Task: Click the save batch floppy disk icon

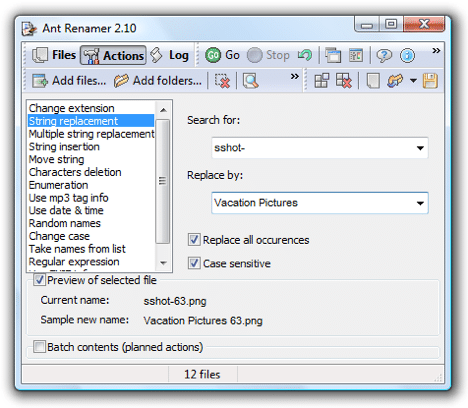Action: (x=430, y=81)
